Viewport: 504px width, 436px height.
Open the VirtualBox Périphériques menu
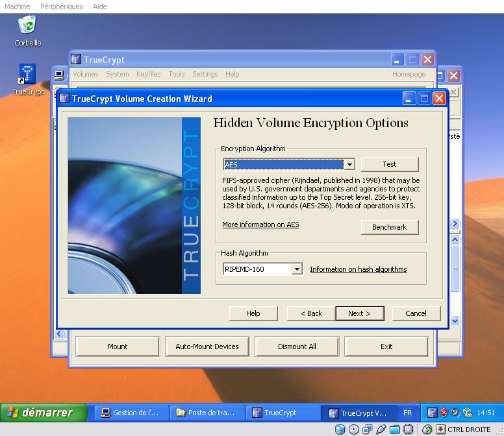(x=62, y=6)
